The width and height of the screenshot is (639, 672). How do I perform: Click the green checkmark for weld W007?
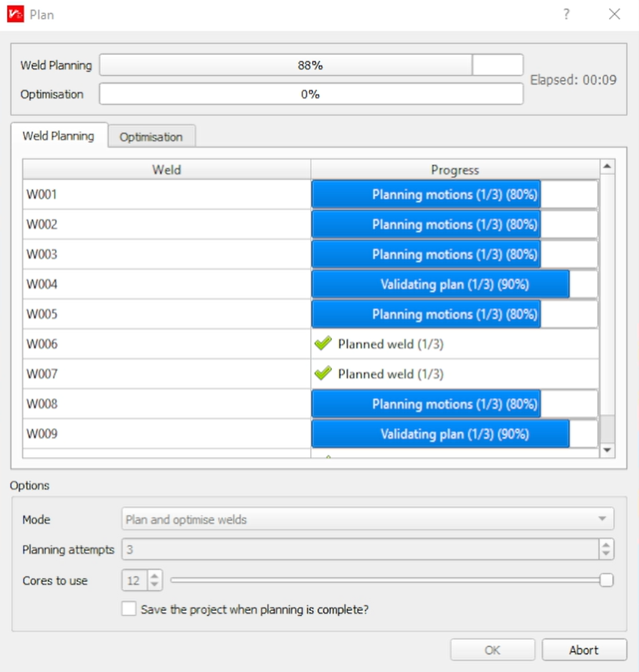tap(323, 374)
